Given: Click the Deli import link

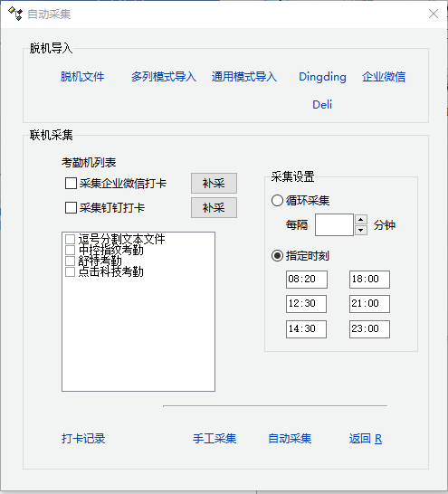Looking at the screenshot, I should (x=322, y=104).
